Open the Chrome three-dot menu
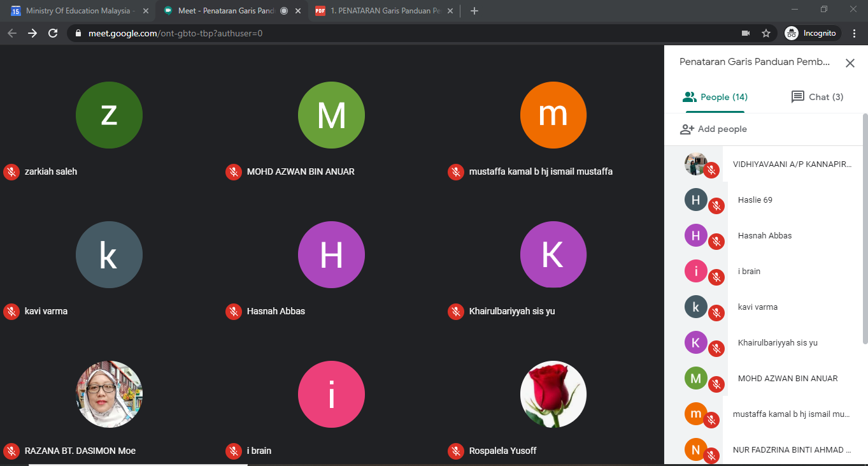 854,33
